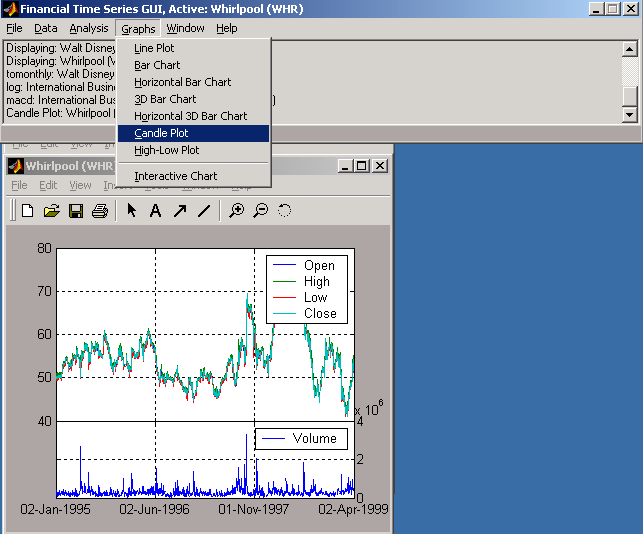The height and width of the screenshot is (534, 643).
Task: Choose High-Low Plot menu entry
Action: click(193, 150)
